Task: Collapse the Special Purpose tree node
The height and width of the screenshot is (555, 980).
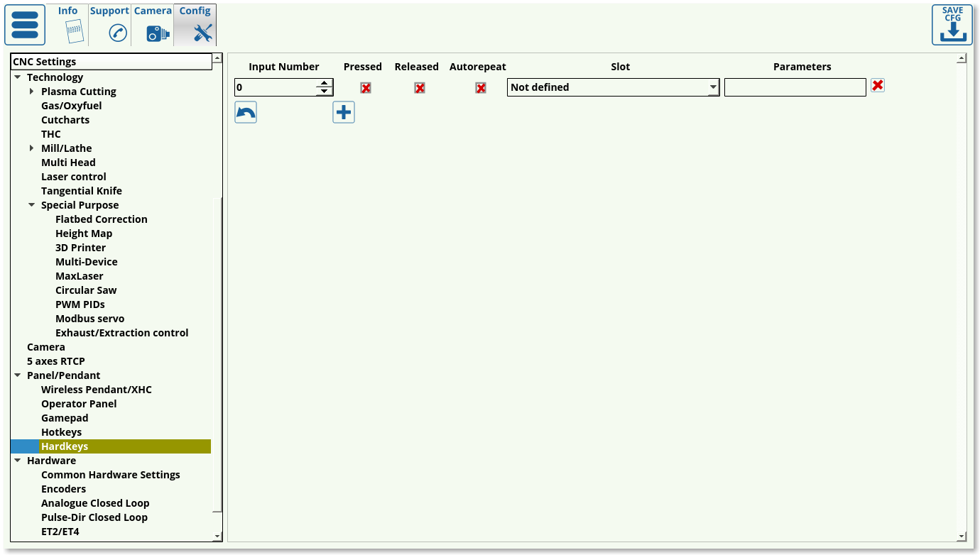Action: coord(32,205)
